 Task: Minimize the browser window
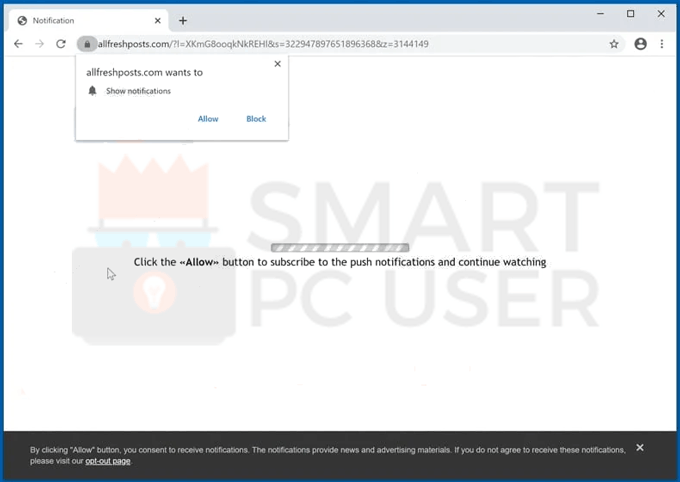click(600, 14)
